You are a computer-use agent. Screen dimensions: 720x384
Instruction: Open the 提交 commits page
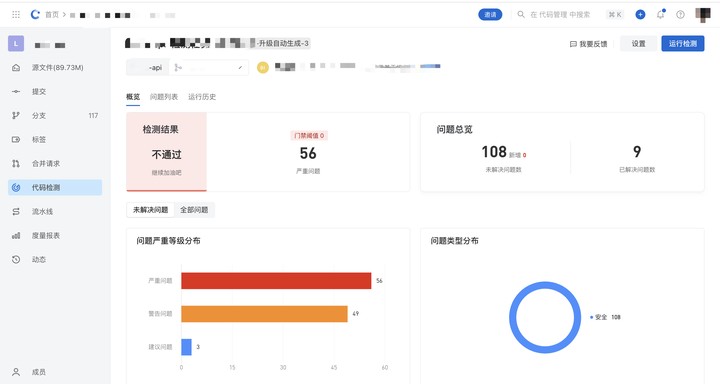coord(55,91)
